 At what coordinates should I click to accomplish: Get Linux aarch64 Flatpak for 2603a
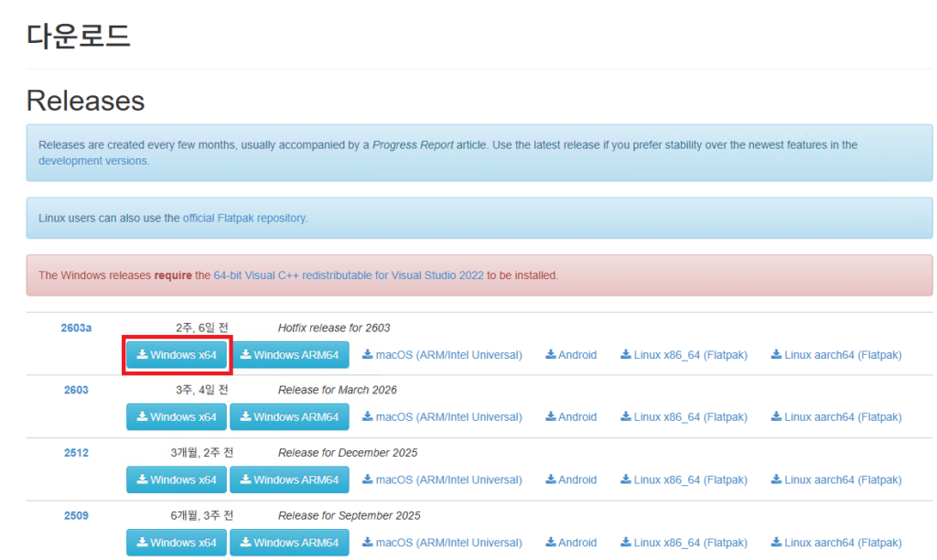[x=836, y=355]
